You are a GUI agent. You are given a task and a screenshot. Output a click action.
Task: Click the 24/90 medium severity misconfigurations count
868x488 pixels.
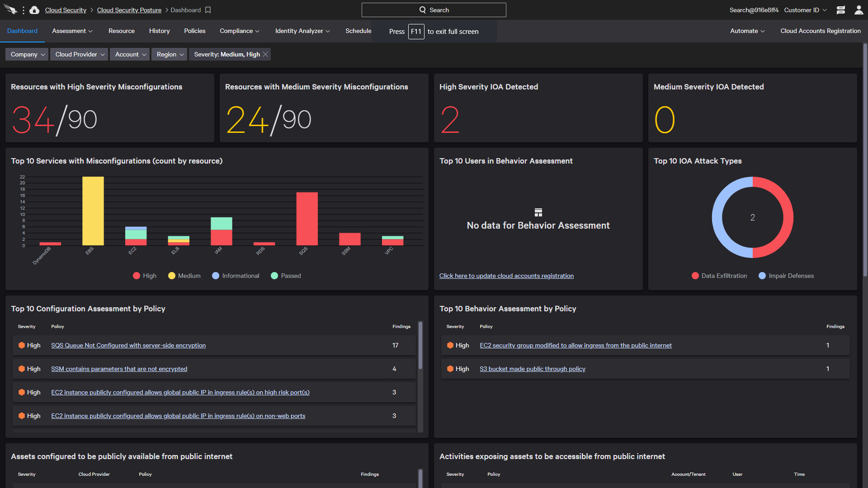(x=269, y=120)
